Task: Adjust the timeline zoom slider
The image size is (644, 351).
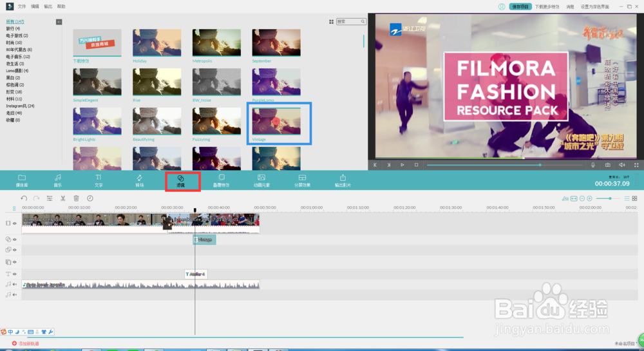Action: click(608, 199)
